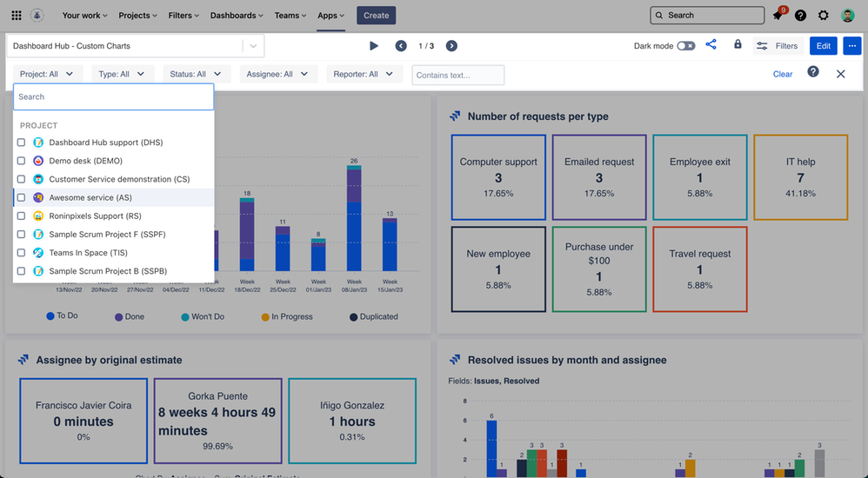Click the Clear filters link
Image resolution: width=868 pixels, height=478 pixels.
coord(783,75)
